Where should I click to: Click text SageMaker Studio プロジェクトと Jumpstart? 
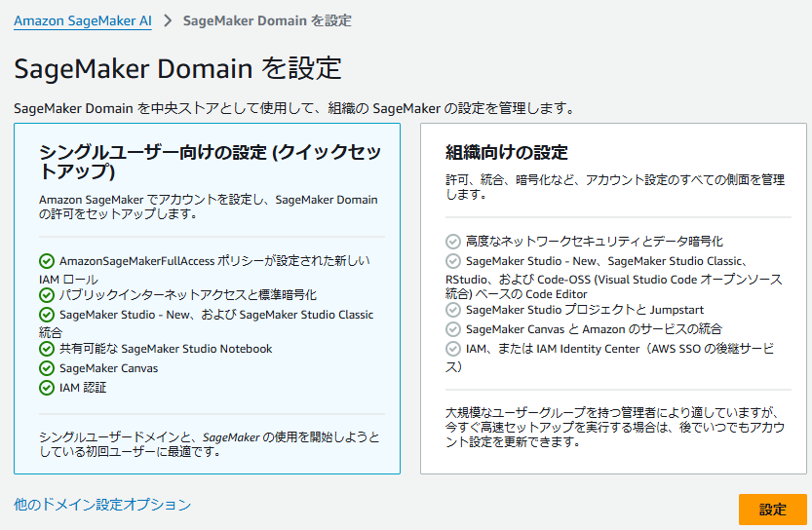[x=585, y=310]
